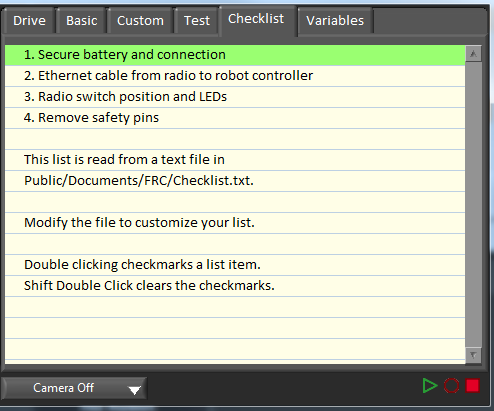Open the Variables tab
Image resolution: width=494 pixels, height=411 pixels.
point(335,21)
